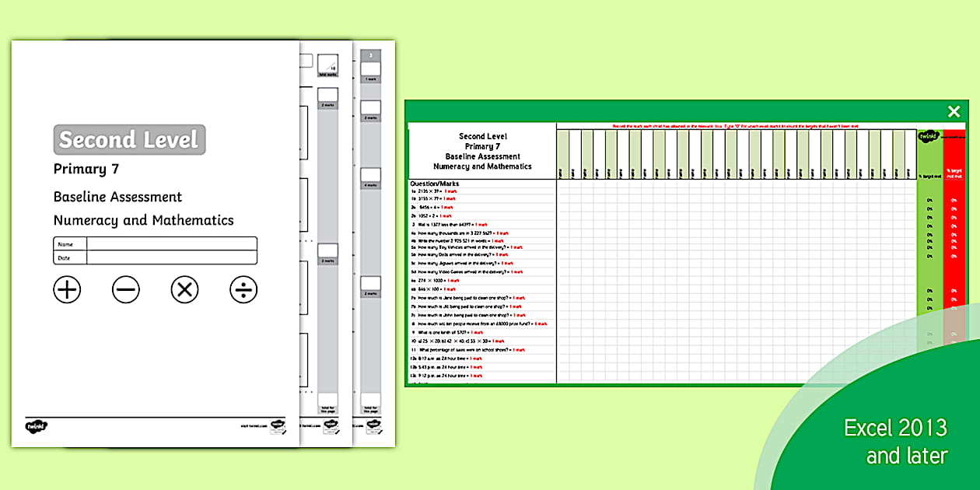Click the white X on the green spreadsheet banner

[x=954, y=111]
